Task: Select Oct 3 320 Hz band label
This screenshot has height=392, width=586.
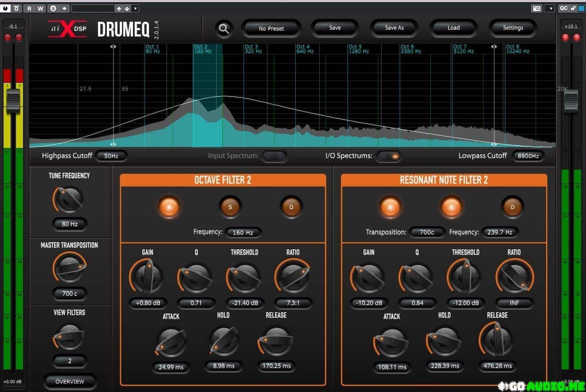Action: 253,49
